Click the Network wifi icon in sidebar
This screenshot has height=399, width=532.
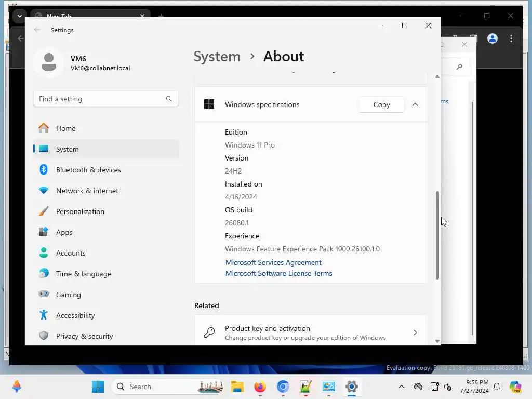[x=44, y=190]
